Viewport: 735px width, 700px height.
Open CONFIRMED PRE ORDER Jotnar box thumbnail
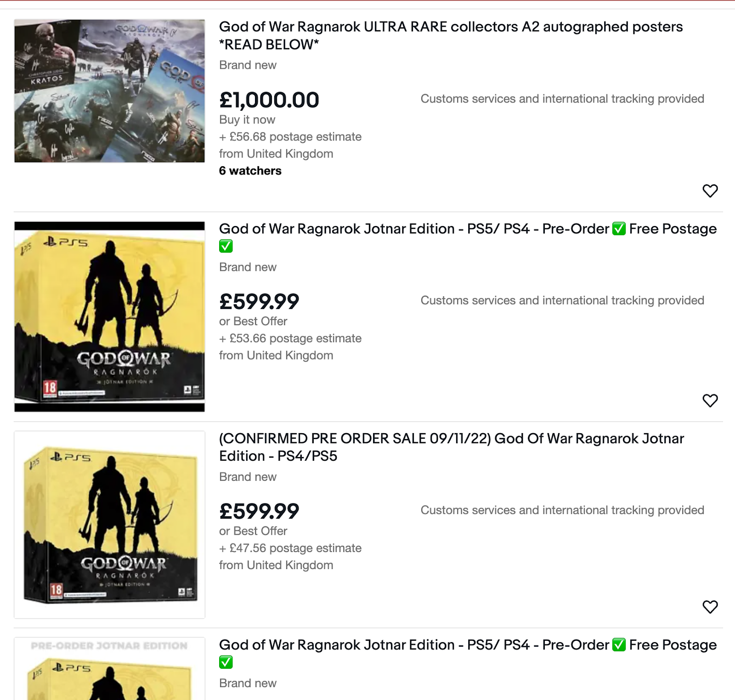tap(109, 525)
